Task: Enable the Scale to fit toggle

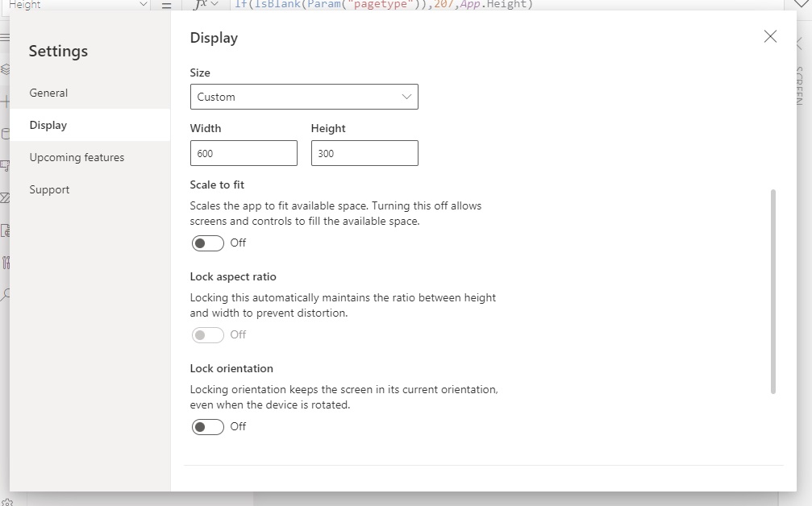Action: (x=207, y=243)
